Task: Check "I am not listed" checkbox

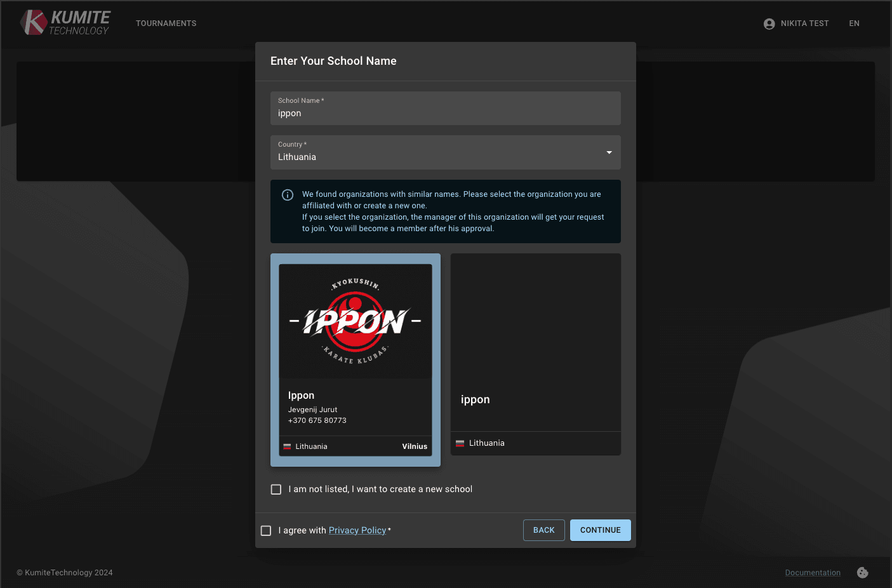Action: point(276,490)
